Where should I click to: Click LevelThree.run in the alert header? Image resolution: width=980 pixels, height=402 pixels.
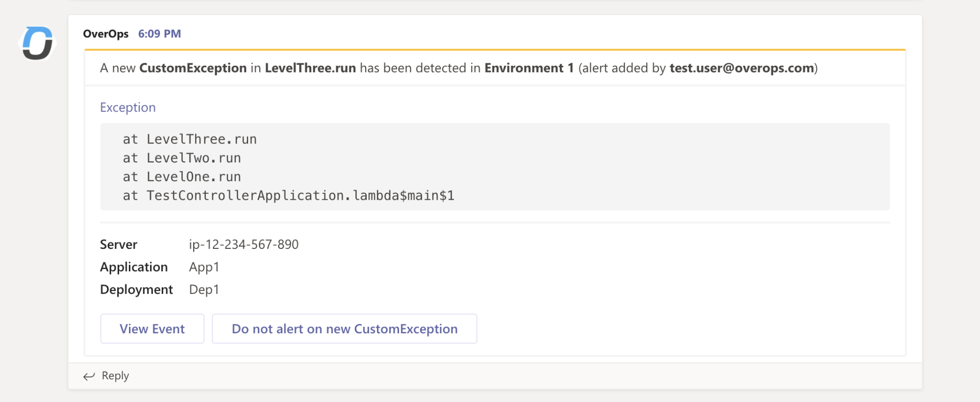(x=310, y=68)
